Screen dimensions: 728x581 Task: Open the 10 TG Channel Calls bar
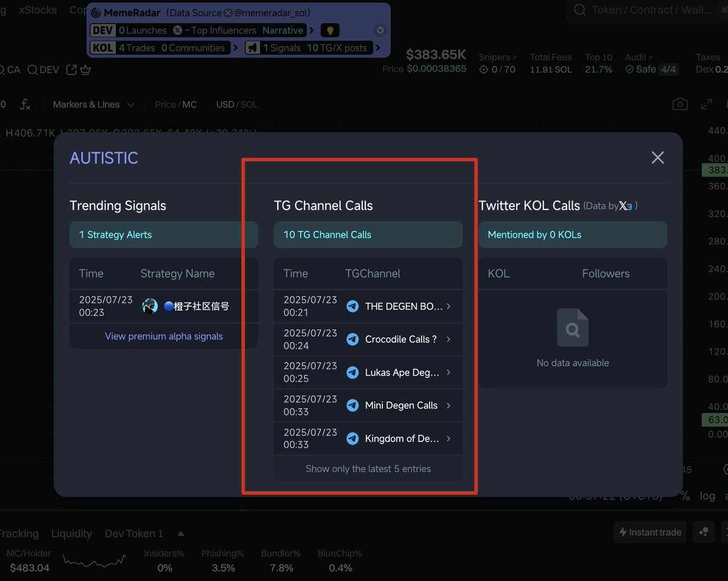(x=368, y=235)
